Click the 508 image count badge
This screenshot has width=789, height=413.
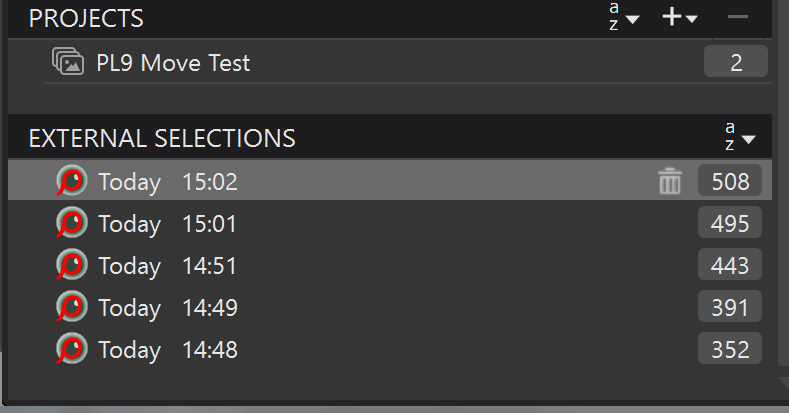730,182
